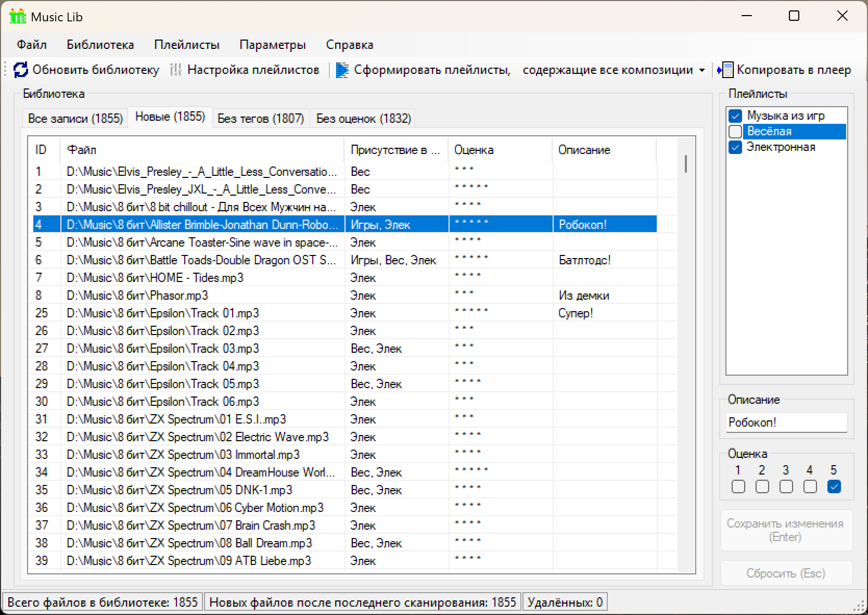The image size is (868, 615).
Task: Select row '07 Brain Crash.mp3'
Action: tap(344, 526)
